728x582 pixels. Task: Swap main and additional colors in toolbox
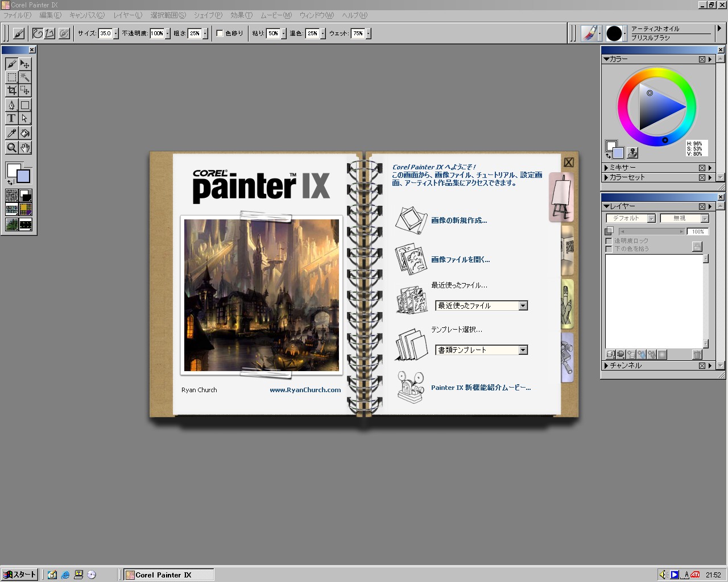click(x=10, y=182)
